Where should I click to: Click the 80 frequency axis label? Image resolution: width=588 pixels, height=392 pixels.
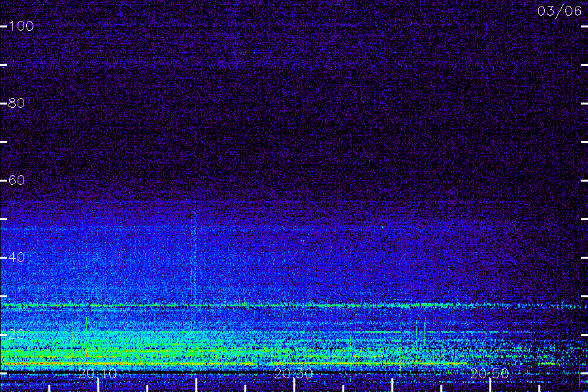tap(16, 103)
